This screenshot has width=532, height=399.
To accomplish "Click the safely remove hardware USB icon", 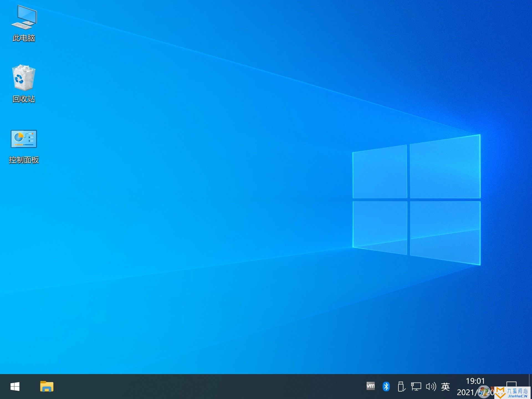I will coord(401,387).
